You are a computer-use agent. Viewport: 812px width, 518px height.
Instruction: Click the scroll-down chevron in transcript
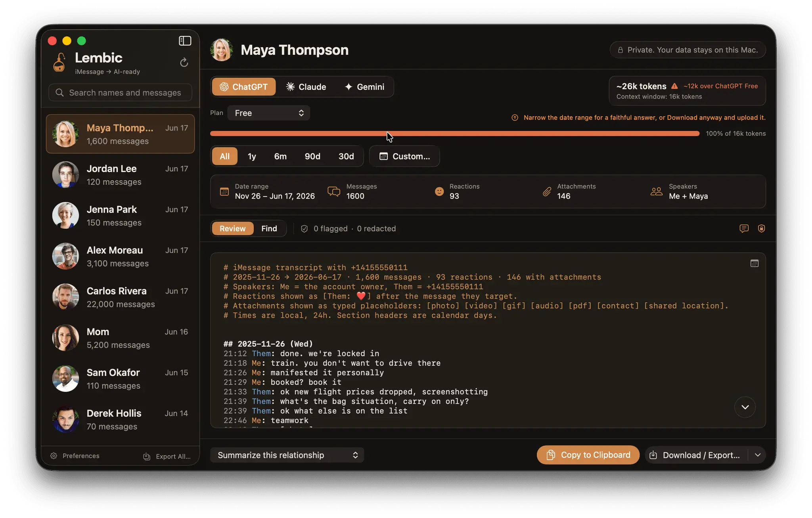(745, 407)
